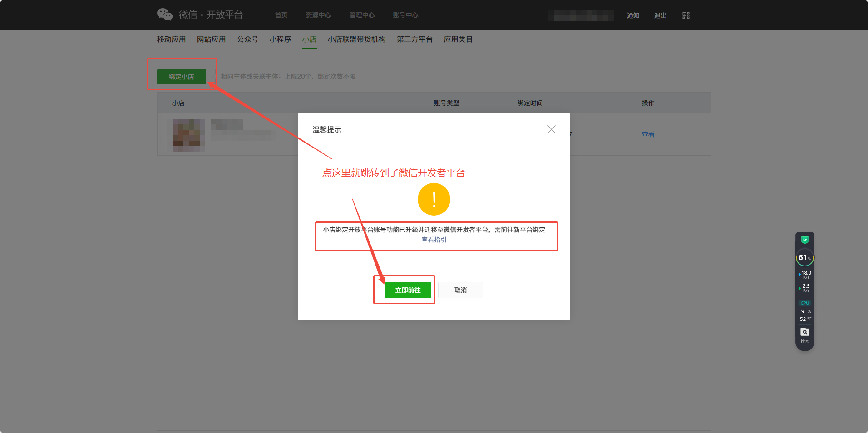Click the yellow exclamation warning icon

(434, 199)
